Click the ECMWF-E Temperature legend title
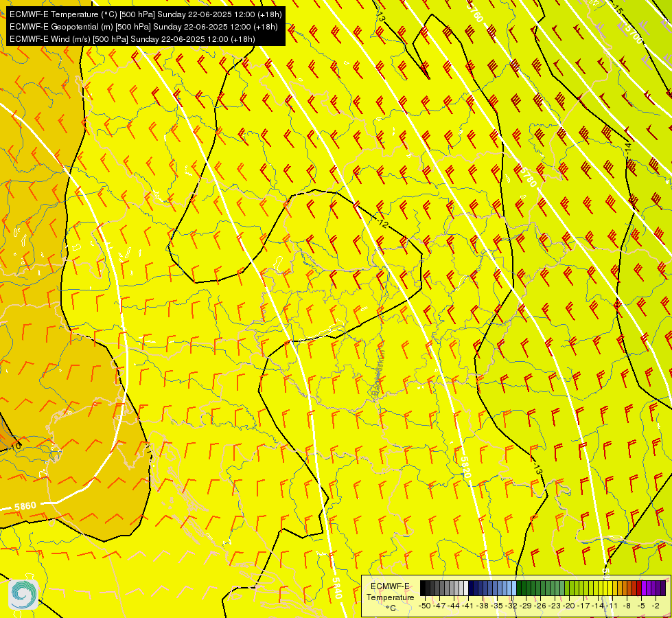This screenshot has width=672, height=618. [x=390, y=592]
